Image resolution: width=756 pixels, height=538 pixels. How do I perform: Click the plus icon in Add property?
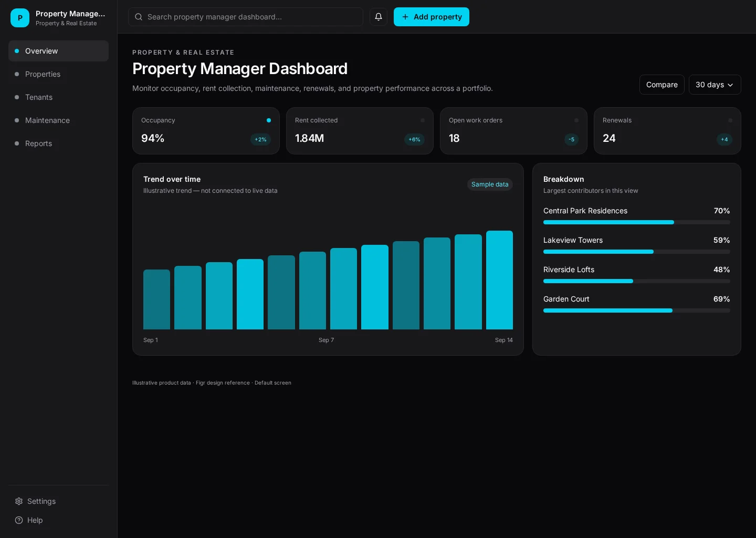405,17
